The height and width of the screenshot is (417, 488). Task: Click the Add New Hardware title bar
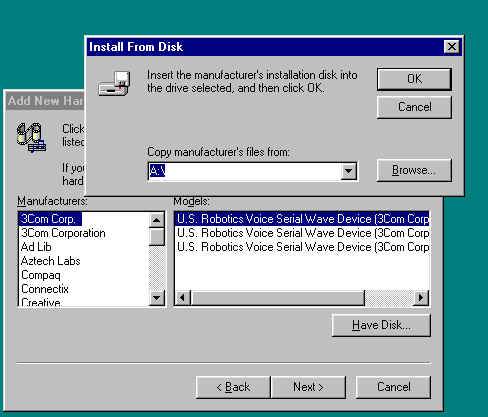pos(45,101)
